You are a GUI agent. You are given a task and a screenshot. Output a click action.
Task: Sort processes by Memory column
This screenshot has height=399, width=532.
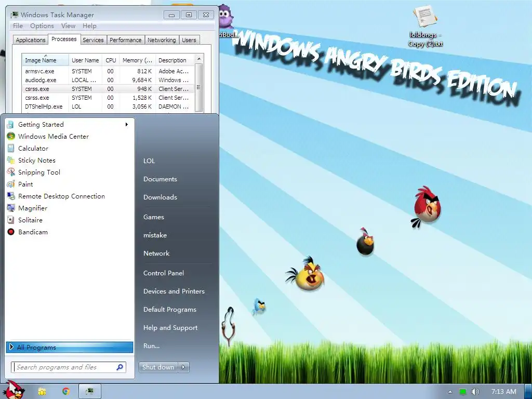137,60
